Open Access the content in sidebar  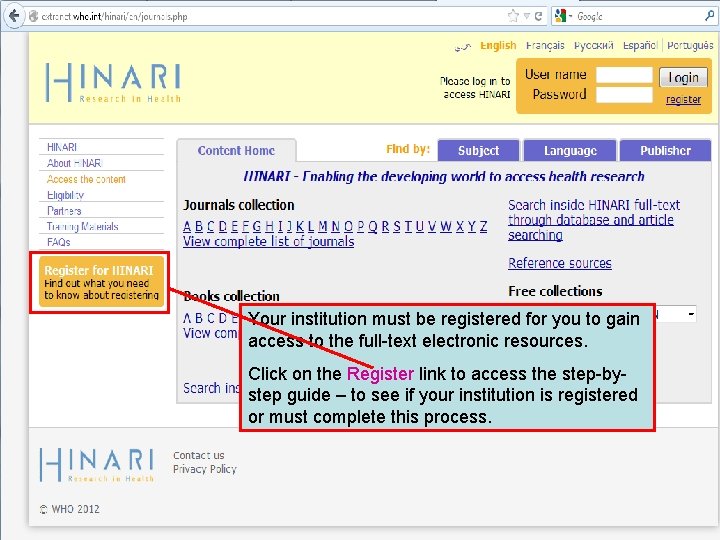(x=86, y=179)
